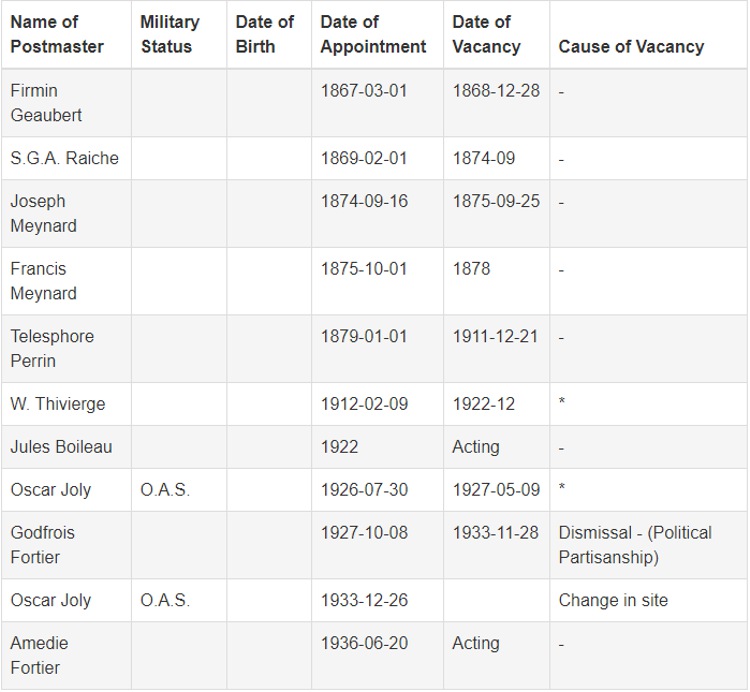Click the 'Cause of Vacancy' column header
The height and width of the screenshot is (692, 750).
point(631,47)
